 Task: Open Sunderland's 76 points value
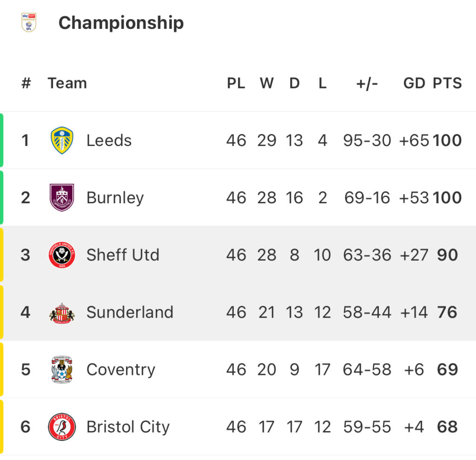coord(447,313)
